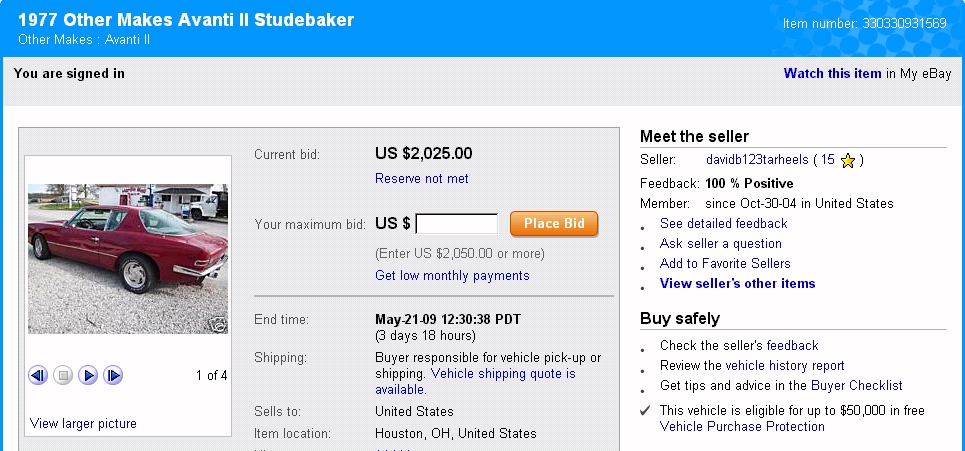Viewport: 965px width, 451px height.
Task: Skip to the next photo in slideshow
Action: (113, 376)
